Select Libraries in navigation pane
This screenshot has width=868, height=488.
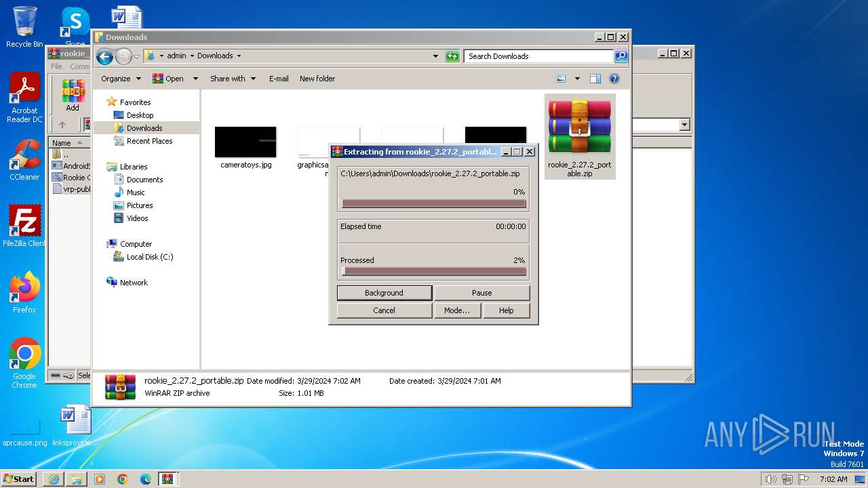(134, 167)
